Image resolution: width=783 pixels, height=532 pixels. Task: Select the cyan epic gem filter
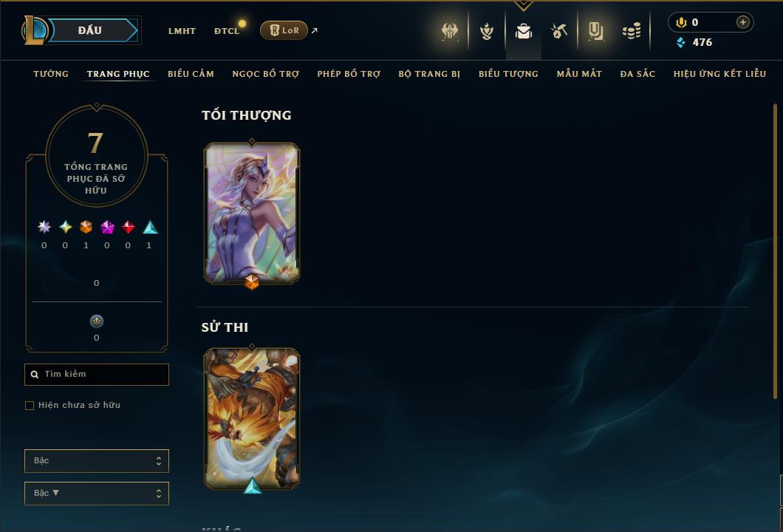[x=150, y=228]
